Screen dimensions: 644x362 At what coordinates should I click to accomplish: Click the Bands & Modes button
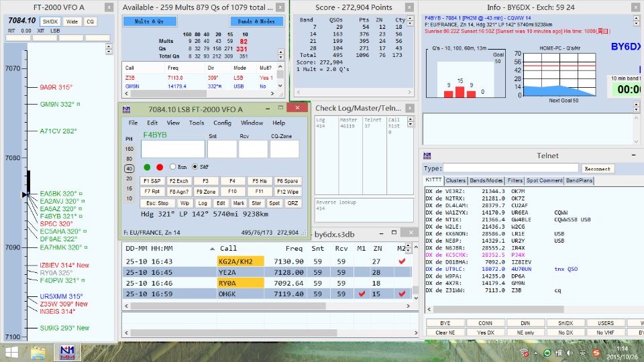[x=256, y=21]
